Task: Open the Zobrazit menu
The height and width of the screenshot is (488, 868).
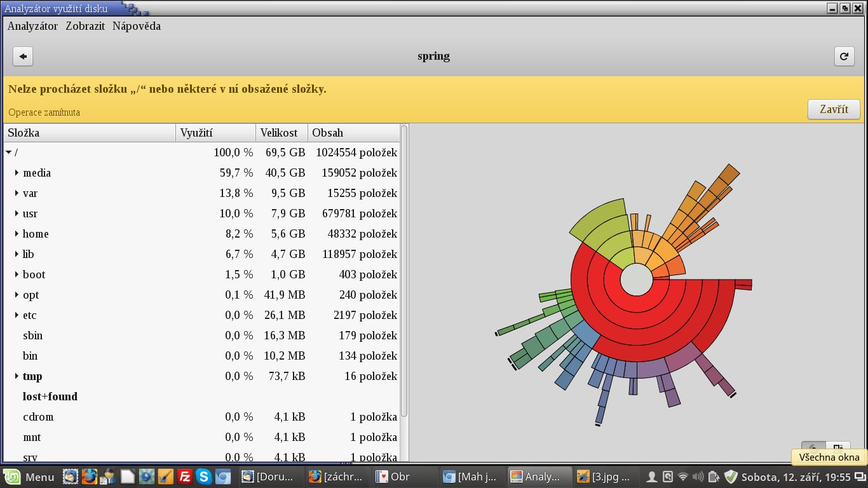Action: click(85, 26)
